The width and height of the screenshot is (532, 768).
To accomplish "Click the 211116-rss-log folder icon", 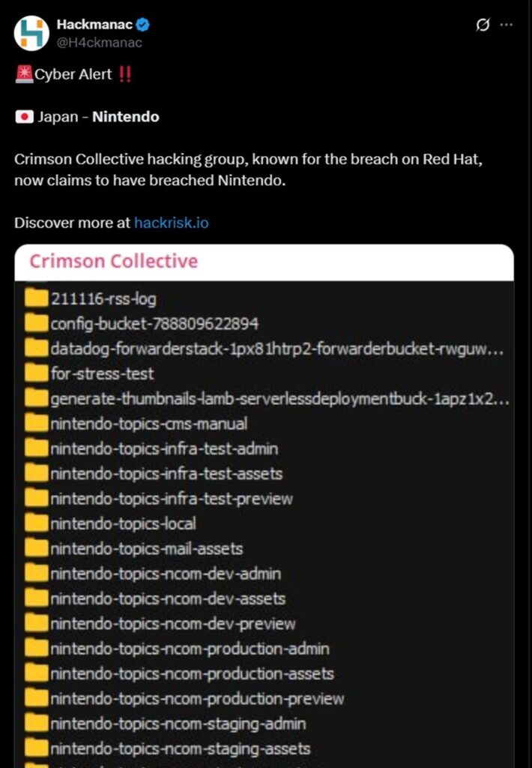I will click(x=36, y=298).
